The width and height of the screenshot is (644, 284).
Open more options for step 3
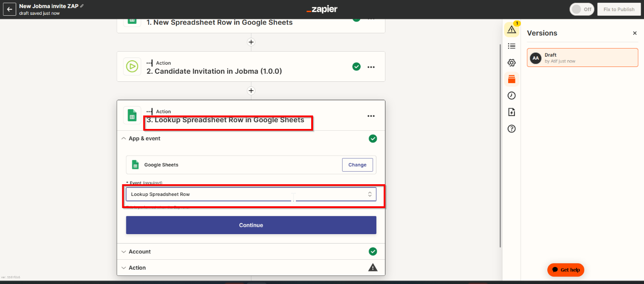click(x=371, y=116)
